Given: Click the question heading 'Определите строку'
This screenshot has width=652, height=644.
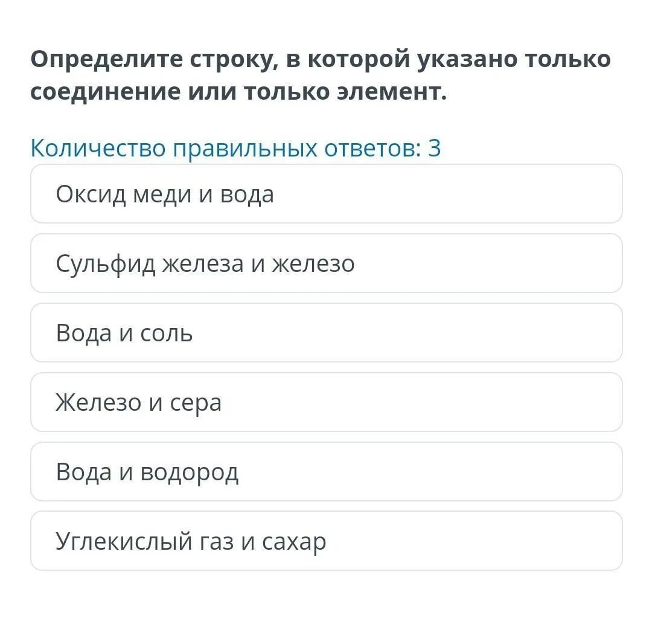Looking at the screenshot, I should [x=321, y=76].
